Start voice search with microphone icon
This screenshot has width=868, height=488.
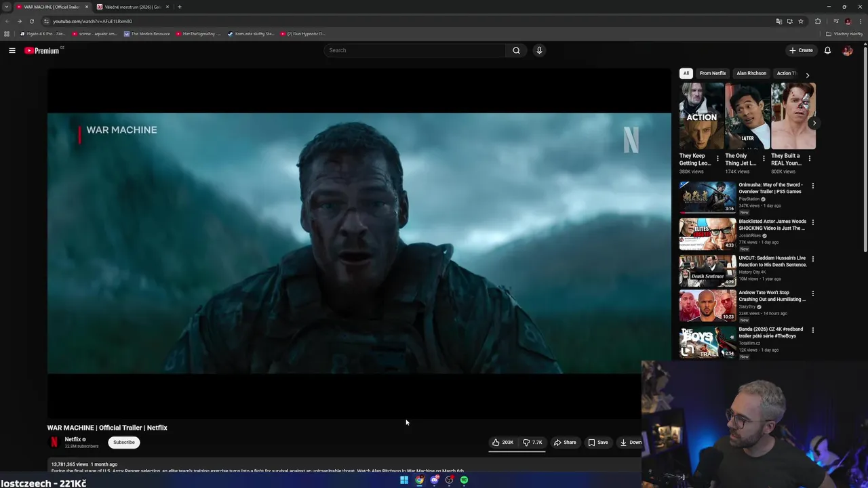[539, 50]
